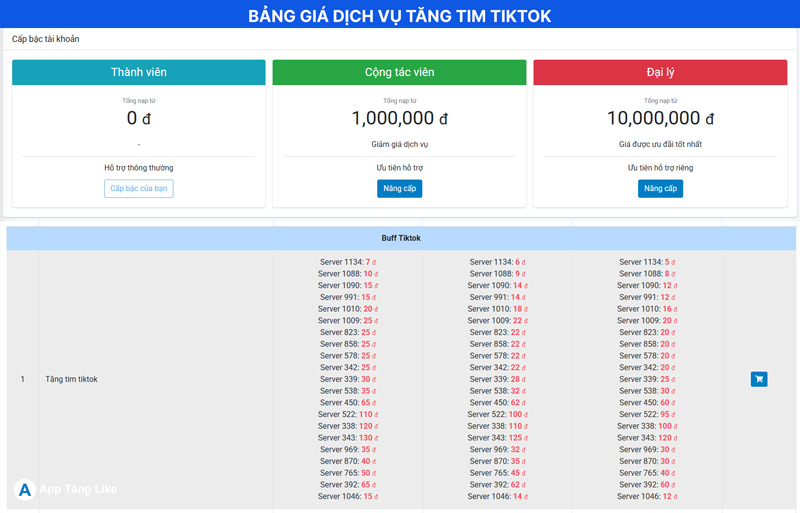Click the Buff Tiktok section header
This screenshot has width=800, height=513.
pyautogui.click(x=401, y=238)
